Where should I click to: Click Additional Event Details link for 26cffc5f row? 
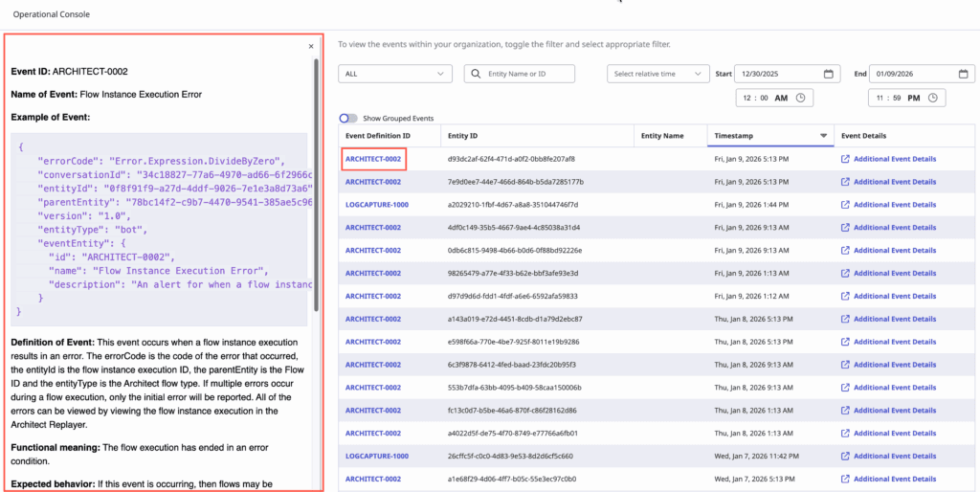pos(895,456)
